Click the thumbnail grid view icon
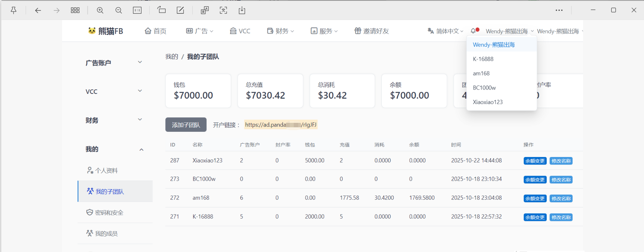 point(75,10)
